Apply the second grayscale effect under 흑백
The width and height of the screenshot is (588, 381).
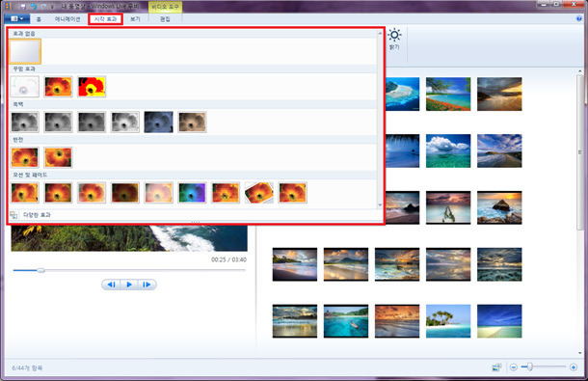(58, 122)
